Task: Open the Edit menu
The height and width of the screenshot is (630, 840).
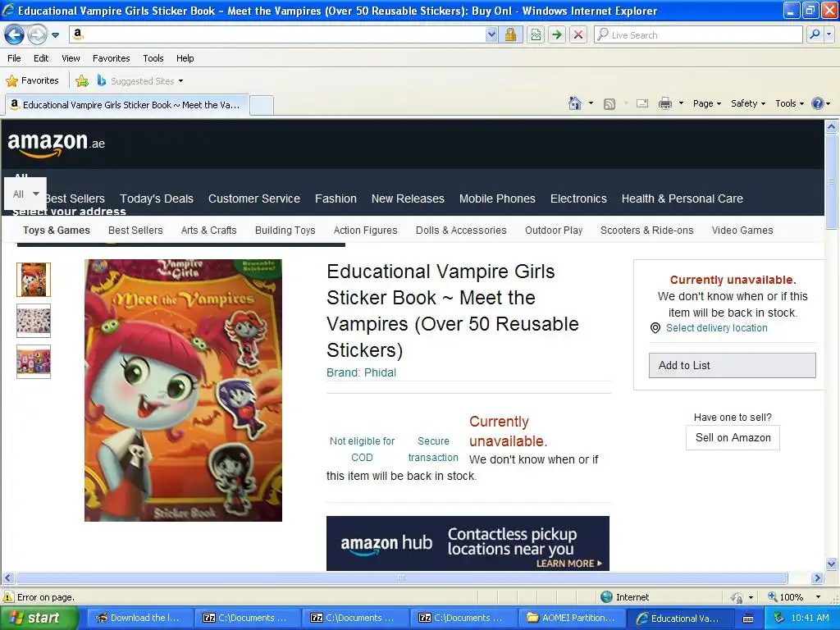Action: coord(41,58)
